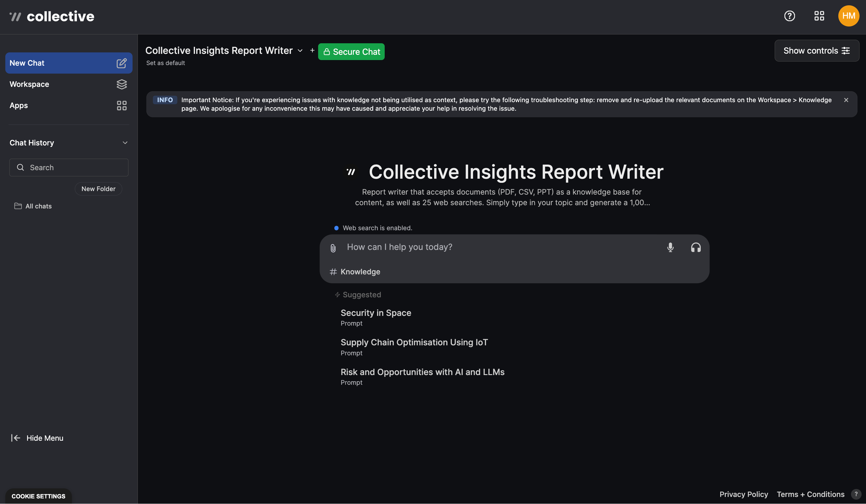Open Workspace from the sidebar
Viewport: 866px width, 504px height.
point(69,84)
